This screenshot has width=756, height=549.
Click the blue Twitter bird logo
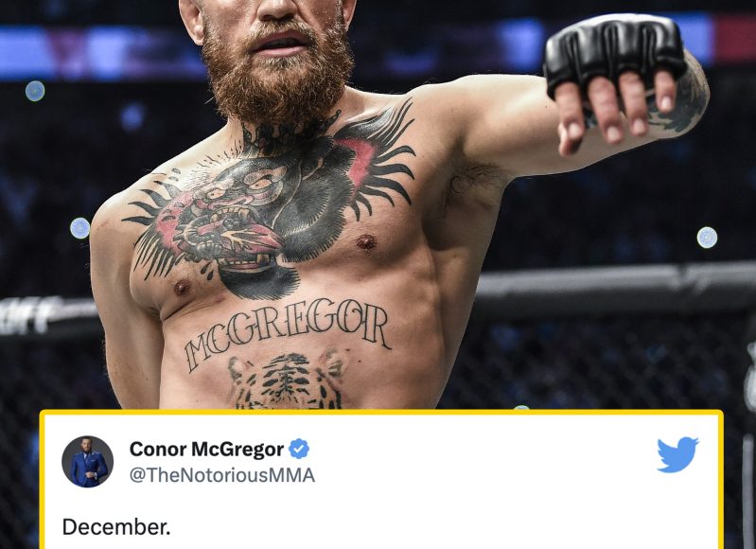coord(677,454)
